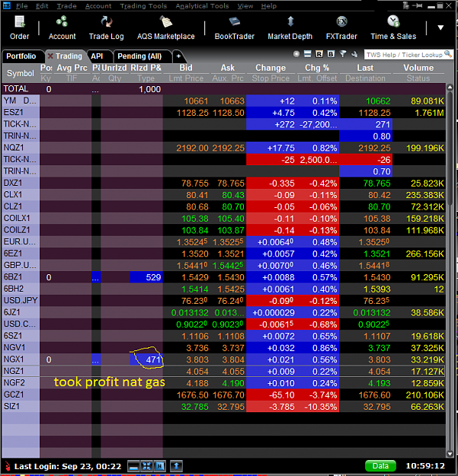458x476 pixels.
Task: Open the Trade menu
Action: pyautogui.click(x=66, y=6)
